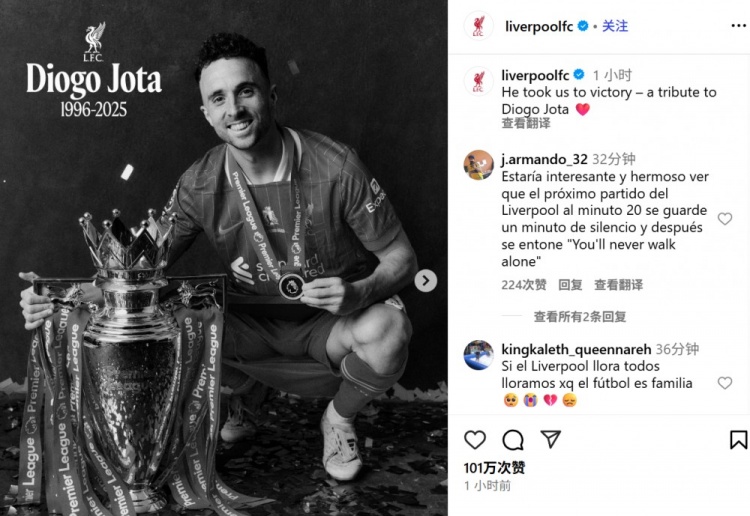
Task: Like kingkaleth_queennareh's comment heart
Action: click(725, 383)
